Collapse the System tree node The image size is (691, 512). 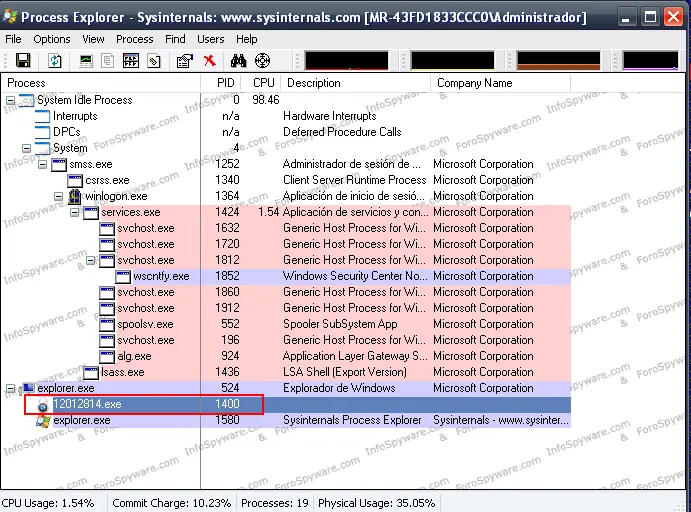tap(26, 148)
